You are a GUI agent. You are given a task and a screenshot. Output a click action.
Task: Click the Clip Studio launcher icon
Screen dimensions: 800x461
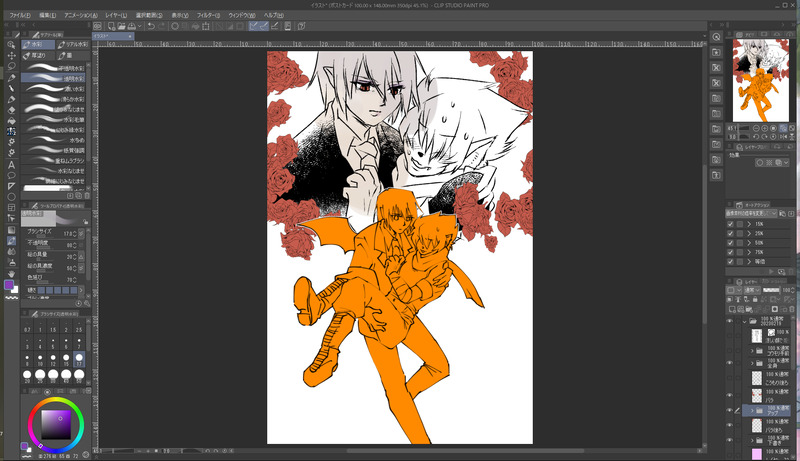click(97, 26)
